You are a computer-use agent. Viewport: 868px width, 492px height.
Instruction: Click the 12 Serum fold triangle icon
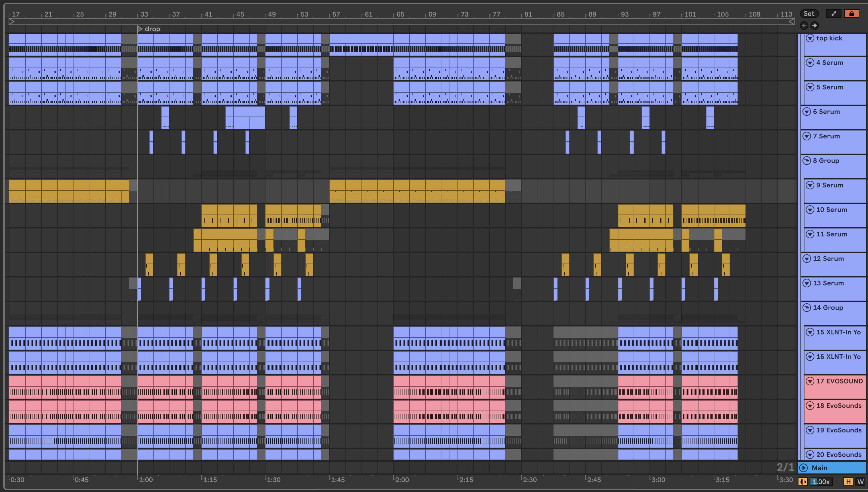807,259
